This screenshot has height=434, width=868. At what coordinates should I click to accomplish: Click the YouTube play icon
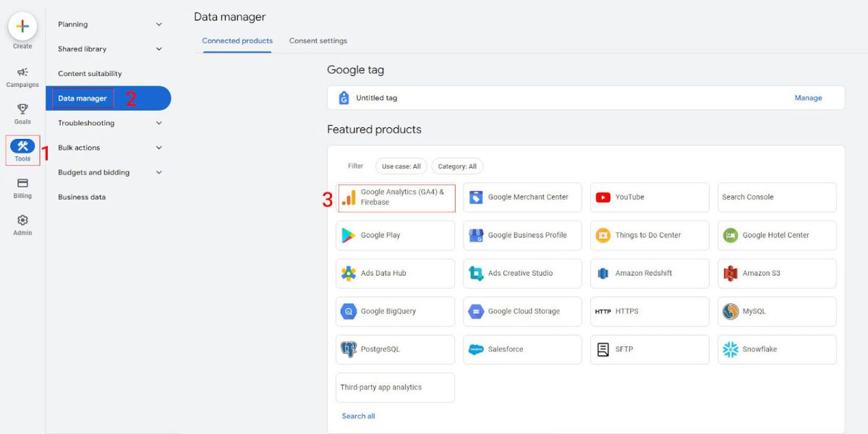(x=603, y=197)
